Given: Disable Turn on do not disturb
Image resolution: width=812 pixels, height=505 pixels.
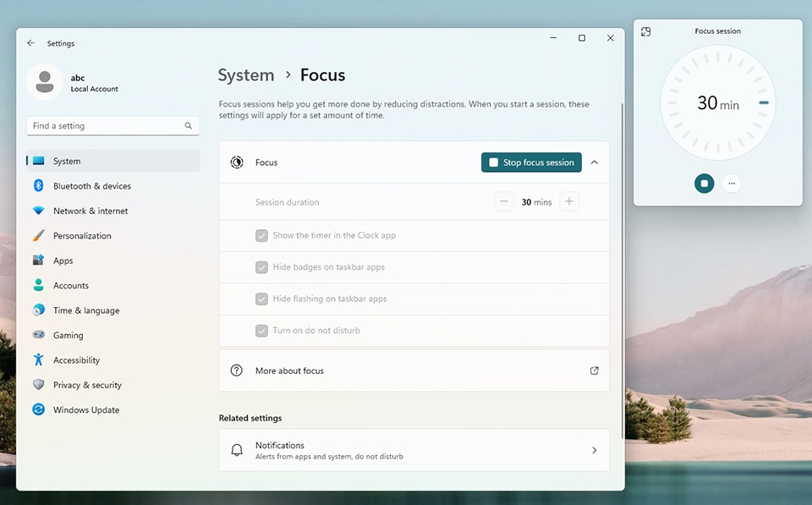Looking at the screenshot, I should (x=262, y=331).
